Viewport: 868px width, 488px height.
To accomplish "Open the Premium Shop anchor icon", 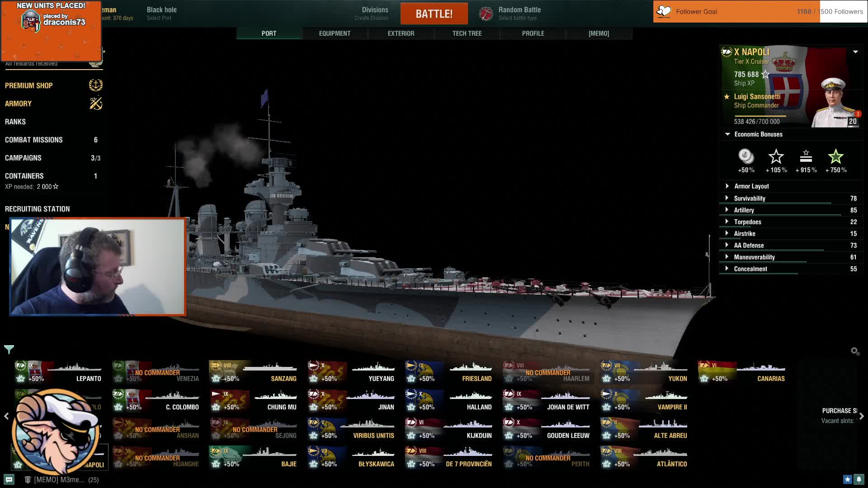I will (95, 85).
